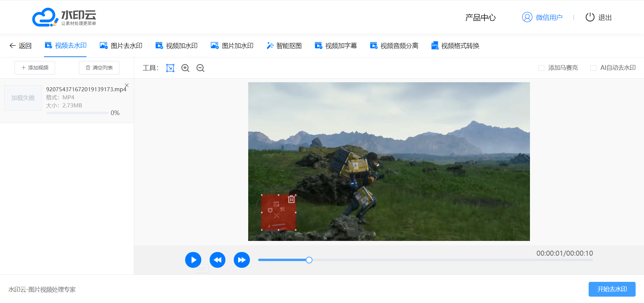This screenshot has width=644, height=303.
Task: Remove the video from the list with X
Action: 127,85
